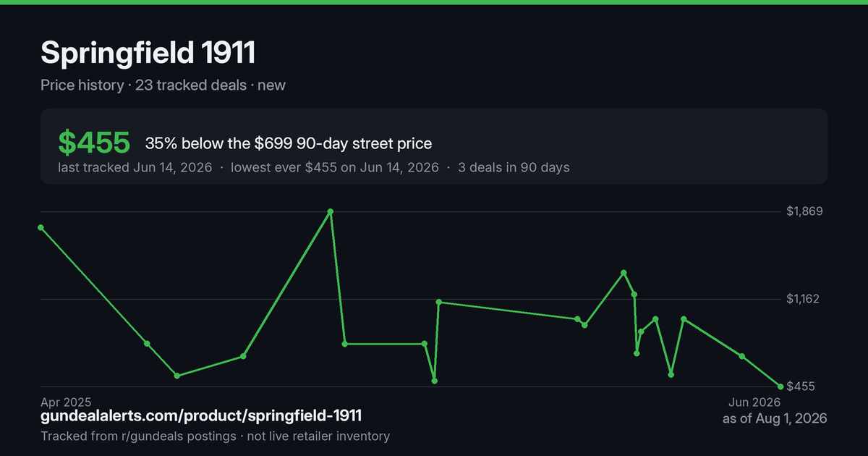The width and height of the screenshot is (868, 456).
Task: Click the '3 deals in 90 days' text
Action: tap(514, 167)
